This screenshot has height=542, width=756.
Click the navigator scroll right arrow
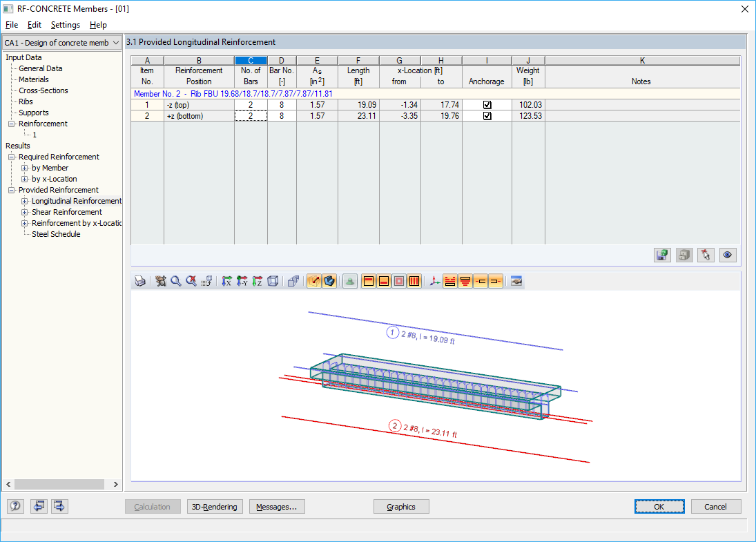click(x=116, y=484)
